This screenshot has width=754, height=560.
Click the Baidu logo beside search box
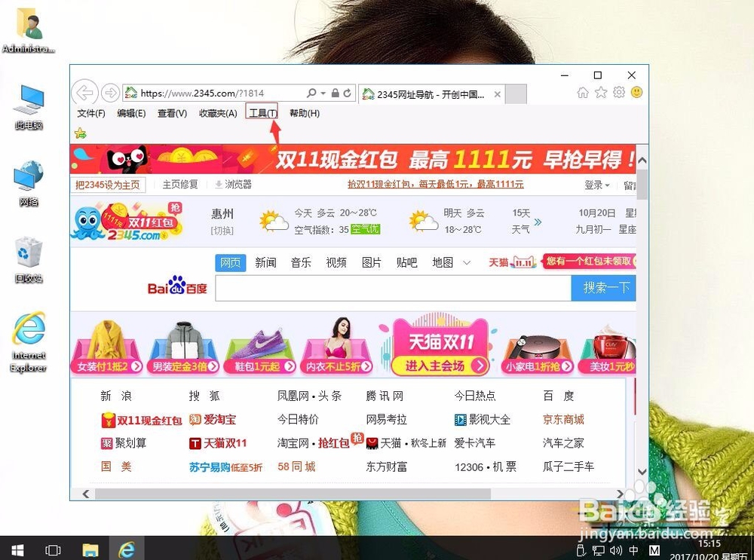coord(177,286)
